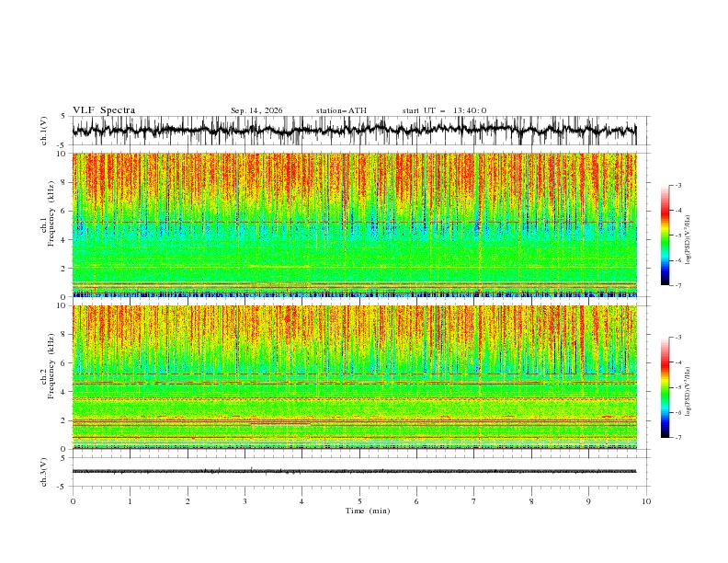Image resolution: width=728 pixels, height=563 pixels.
Task: Click the ch.1(V) waveform trace panel
Action: [360, 131]
